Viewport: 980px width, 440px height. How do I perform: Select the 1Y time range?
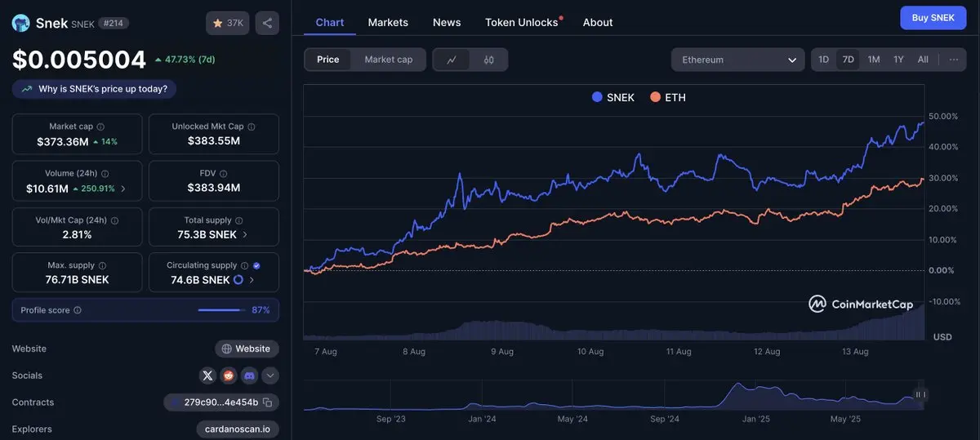click(x=898, y=60)
